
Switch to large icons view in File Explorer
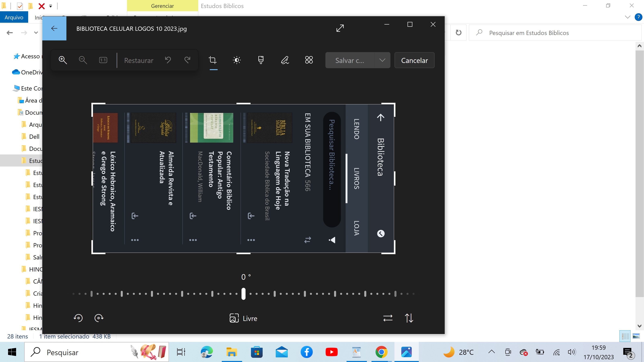(636, 336)
